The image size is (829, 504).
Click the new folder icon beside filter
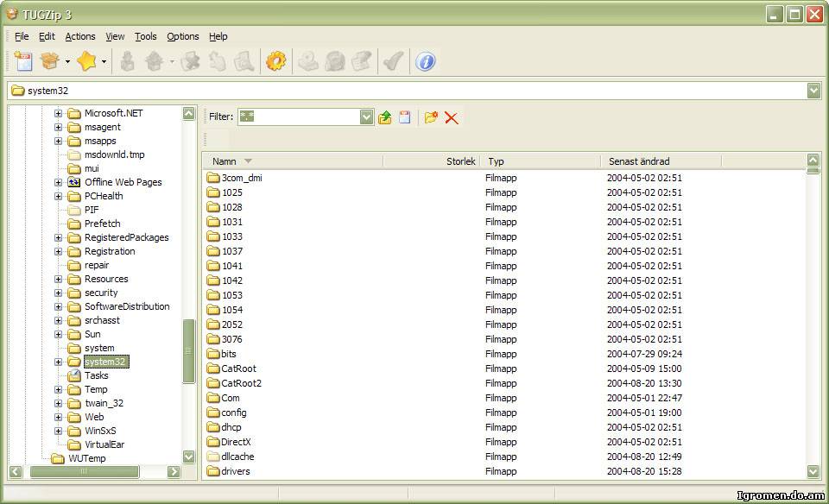click(431, 117)
